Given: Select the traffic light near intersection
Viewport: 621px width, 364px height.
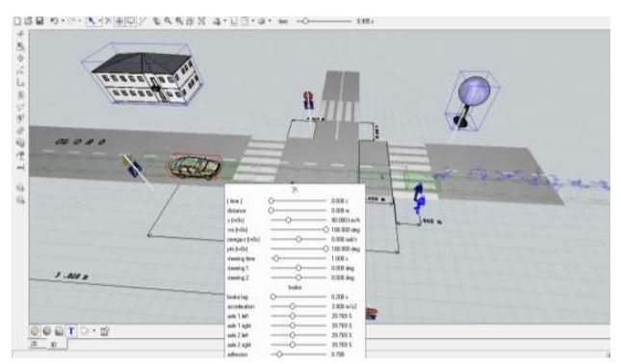Looking at the screenshot, I should point(308,100).
